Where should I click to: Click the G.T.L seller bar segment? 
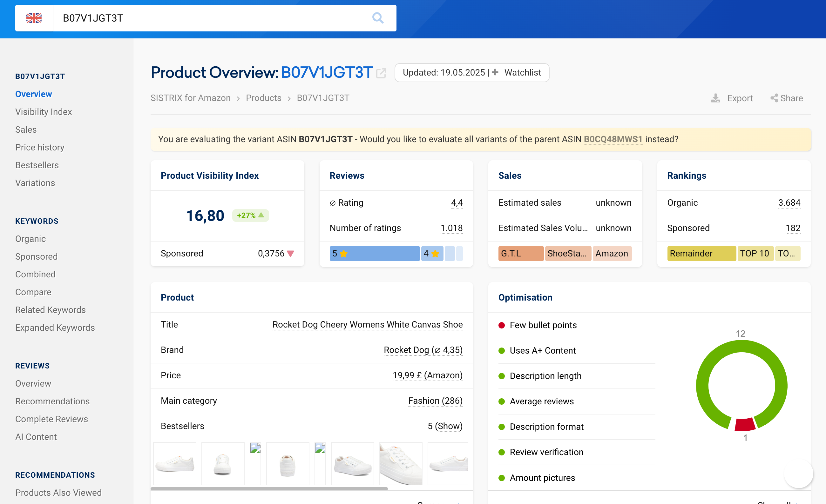click(521, 254)
